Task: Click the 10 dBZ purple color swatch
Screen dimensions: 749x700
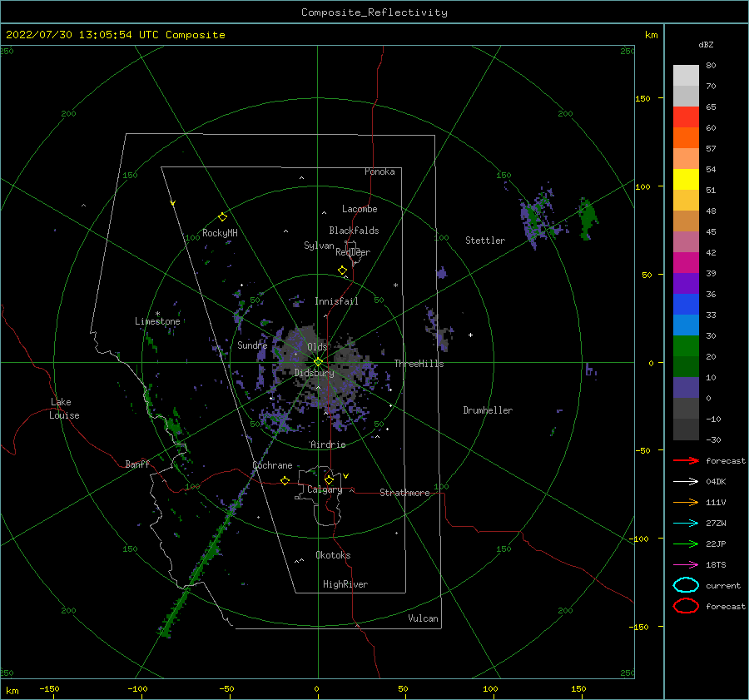Action: point(686,387)
